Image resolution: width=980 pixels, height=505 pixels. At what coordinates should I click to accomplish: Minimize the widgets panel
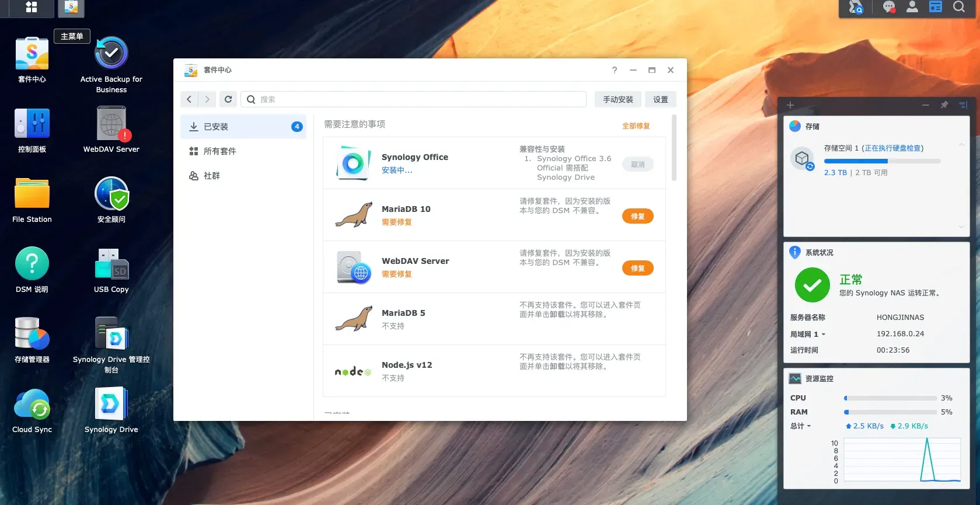point(926,105)
